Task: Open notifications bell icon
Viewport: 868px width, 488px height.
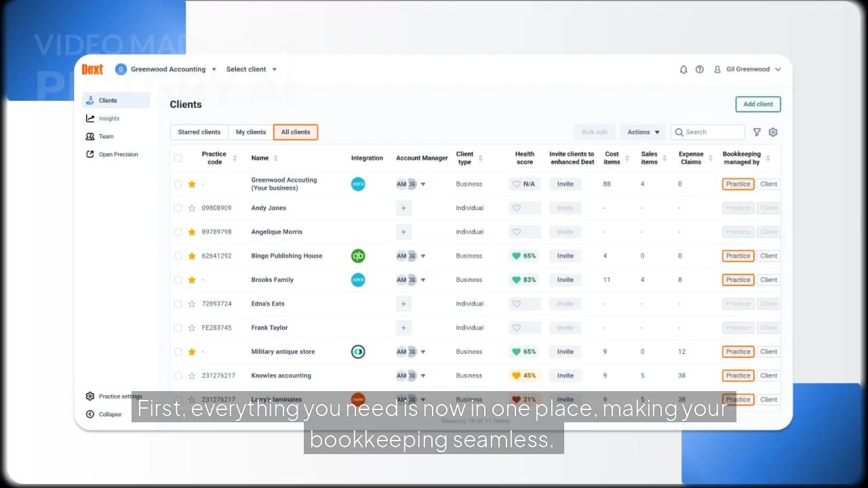Action: (x=684, y=69)
